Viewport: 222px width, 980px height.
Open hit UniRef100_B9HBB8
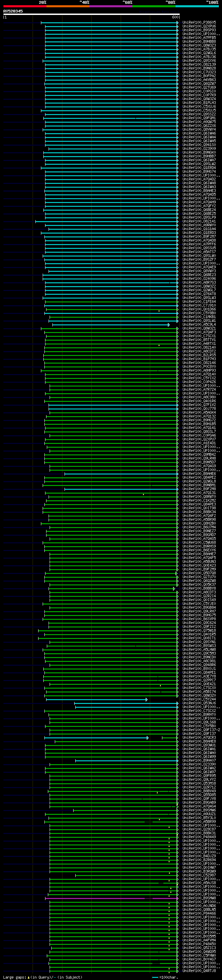(x=199, y=41)
